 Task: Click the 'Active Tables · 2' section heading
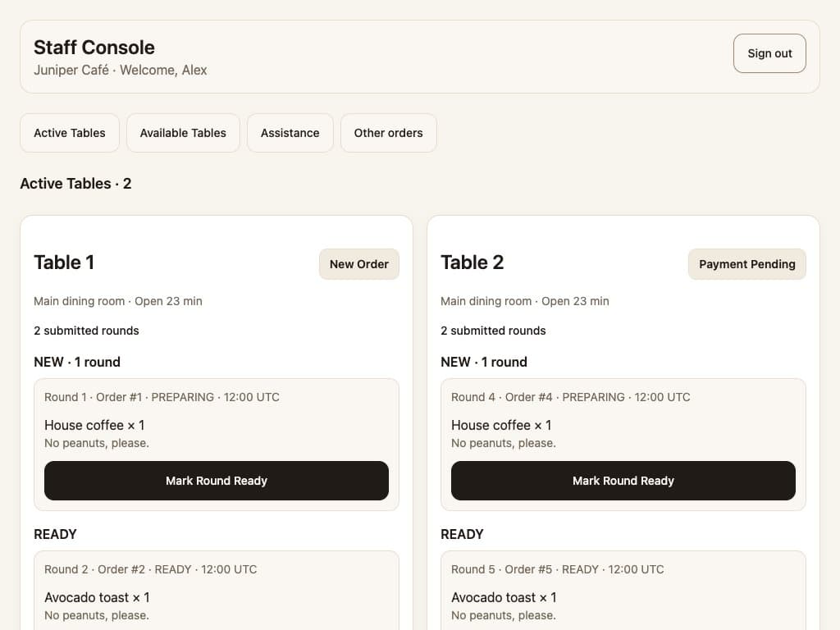pyautogui.click(x=75, y=184)
